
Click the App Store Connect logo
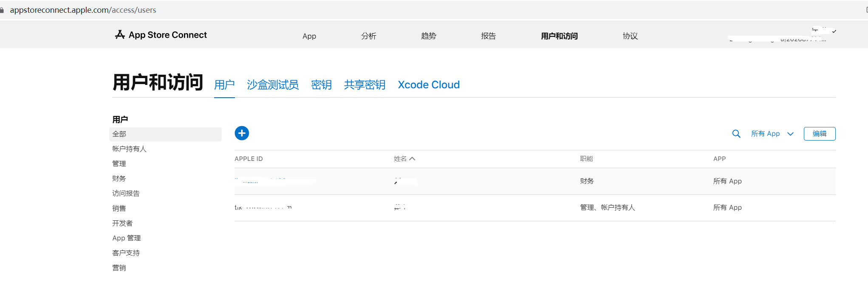point(161,35)
